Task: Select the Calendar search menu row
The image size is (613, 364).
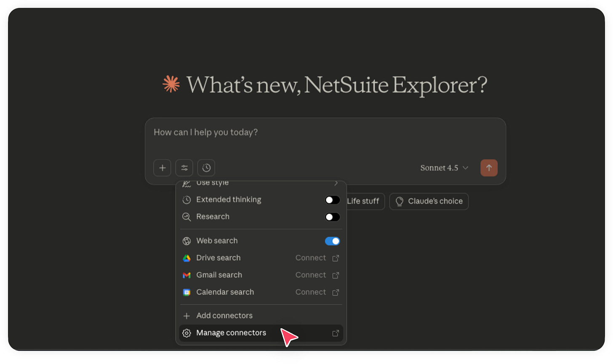Action: pos(261,292)
